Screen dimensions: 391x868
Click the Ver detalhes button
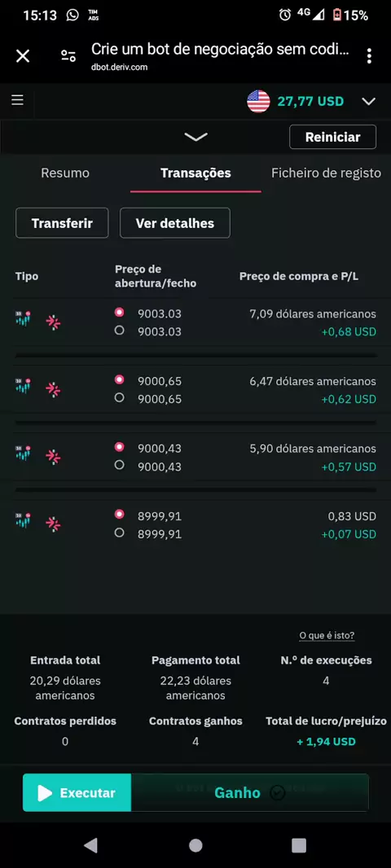click(175, 223)
